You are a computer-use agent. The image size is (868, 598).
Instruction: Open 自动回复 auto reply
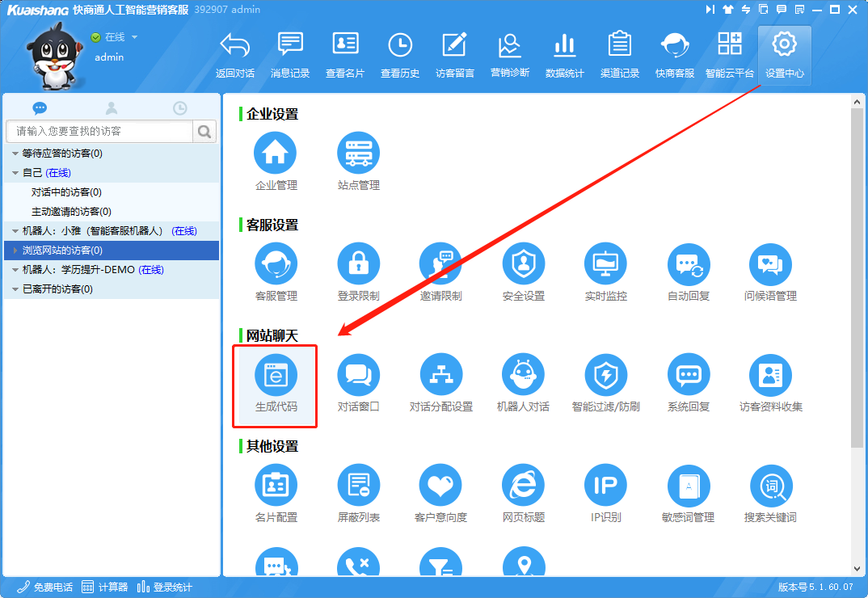pyautogui.click(x=688, y=272)
